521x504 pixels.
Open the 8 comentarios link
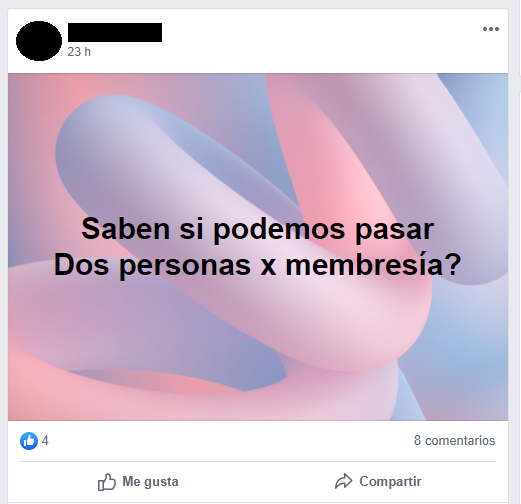click(455, 440)
